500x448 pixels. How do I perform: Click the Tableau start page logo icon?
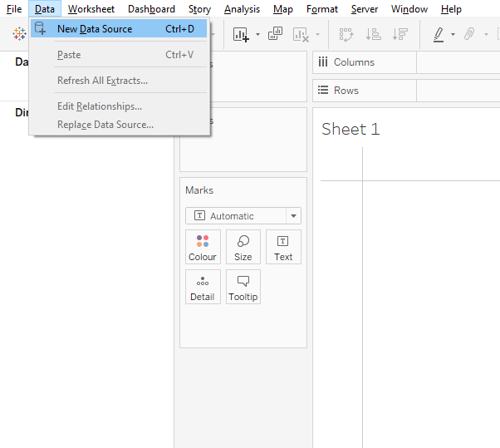[19, 34]
